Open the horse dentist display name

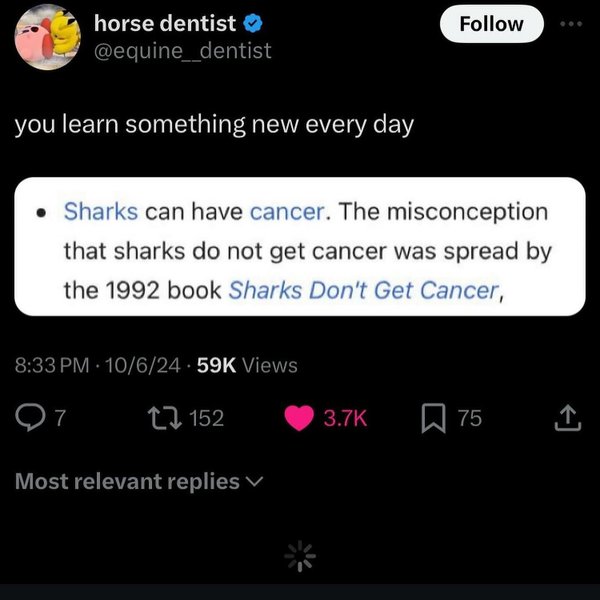click(x=165, y=23)
